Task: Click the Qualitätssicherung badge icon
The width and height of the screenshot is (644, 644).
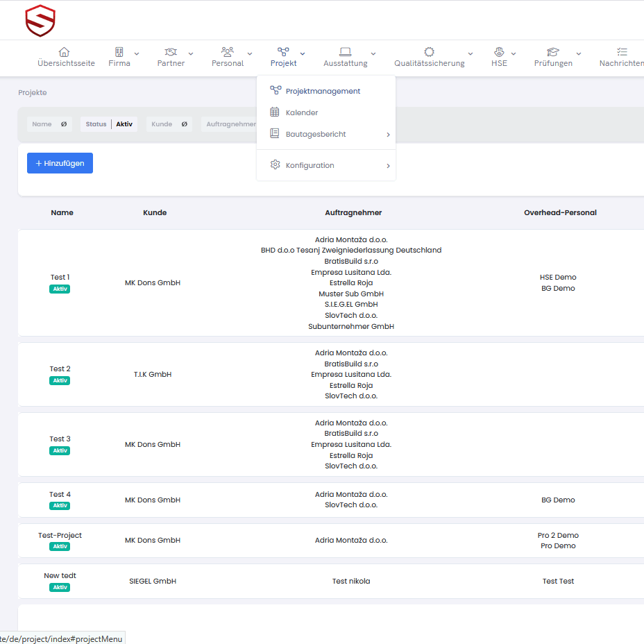Action: pyautogui.click(x=429, y=52)
